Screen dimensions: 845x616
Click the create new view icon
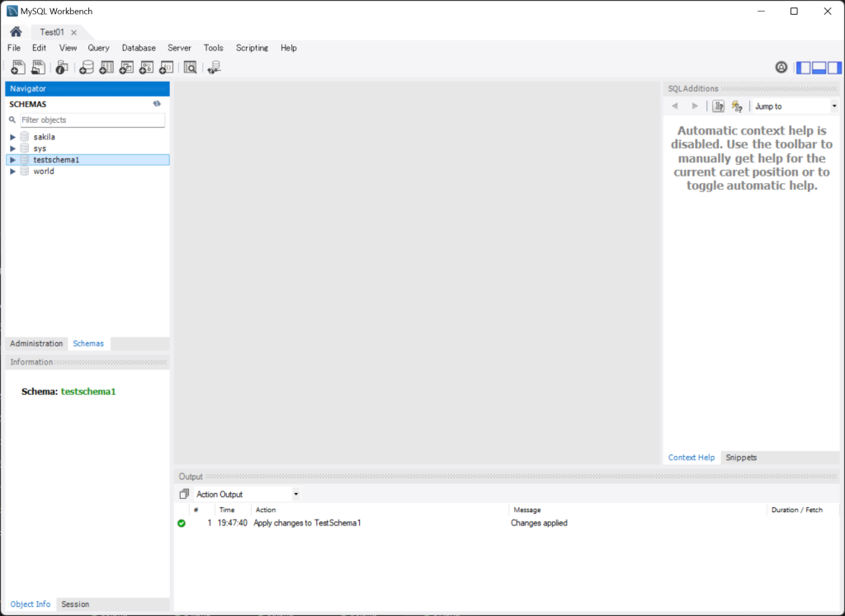click(x=126, y=68)
